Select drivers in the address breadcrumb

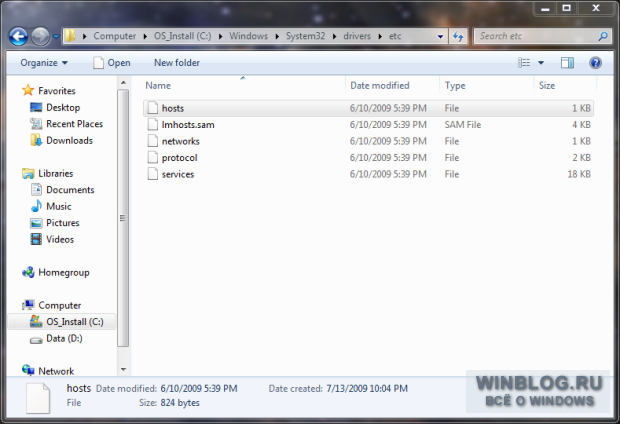(x=357, y=36)
